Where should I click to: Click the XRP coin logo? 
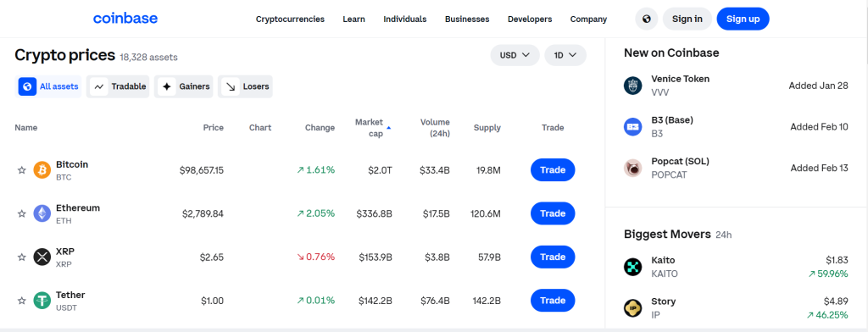(x=42, y=257)
